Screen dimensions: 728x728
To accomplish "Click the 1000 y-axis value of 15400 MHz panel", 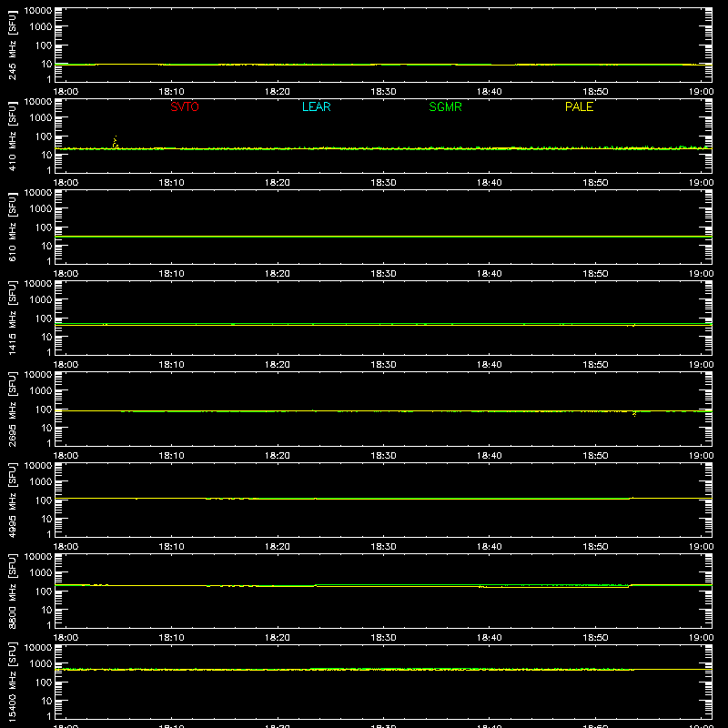I will pyautogui.click(x=41, y=664).
